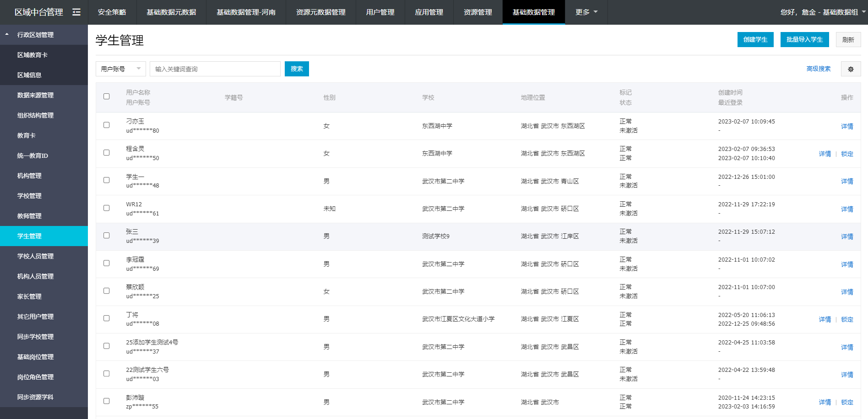Switch to 应用管理 tab
The height and width of the screenshot is (419, 868).
pyautogui.click(x=429, y=12)
